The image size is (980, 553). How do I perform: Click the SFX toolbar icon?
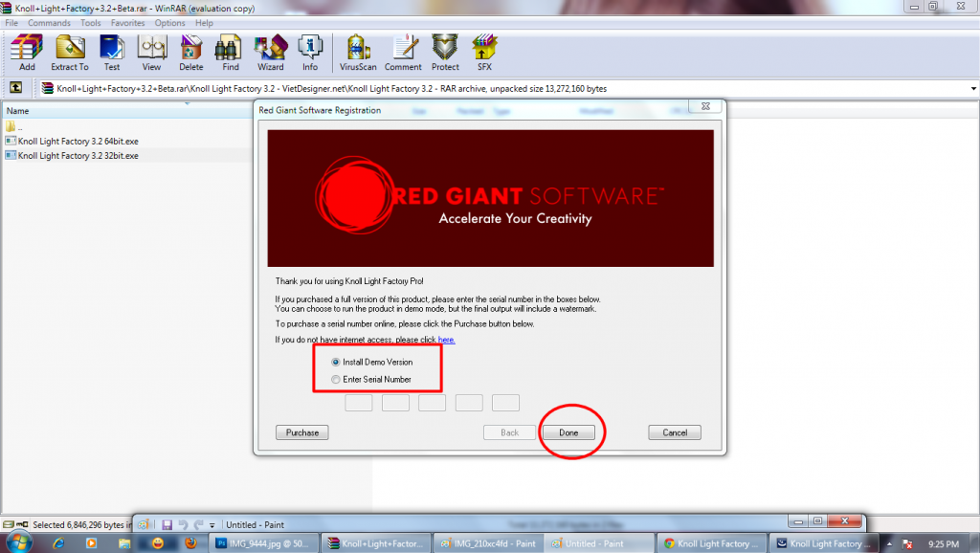point(484,53)
